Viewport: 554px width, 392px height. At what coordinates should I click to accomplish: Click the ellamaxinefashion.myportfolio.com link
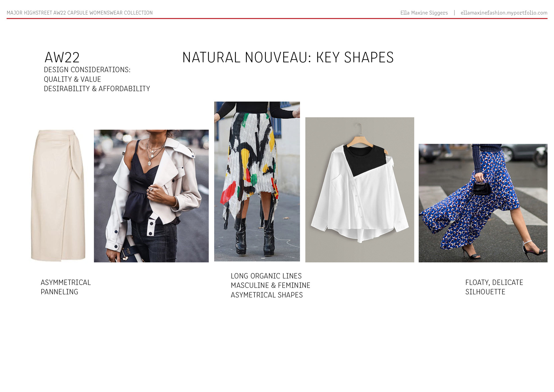(504, 13)
